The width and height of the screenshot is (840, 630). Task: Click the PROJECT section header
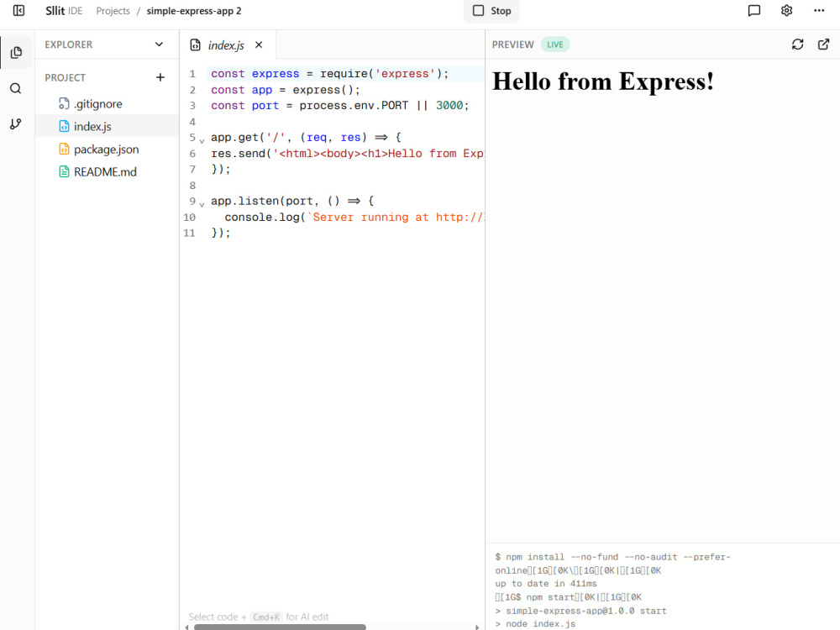65,77
